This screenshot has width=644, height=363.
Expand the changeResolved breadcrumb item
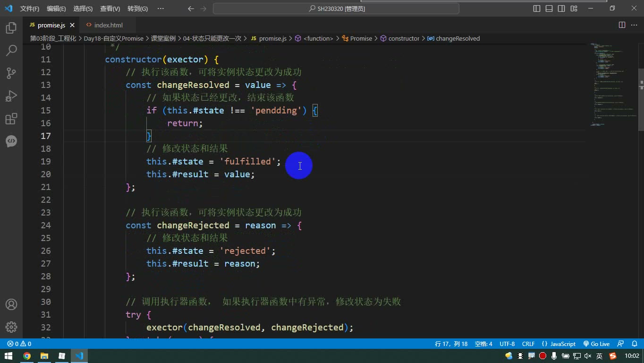pos(453,38)
